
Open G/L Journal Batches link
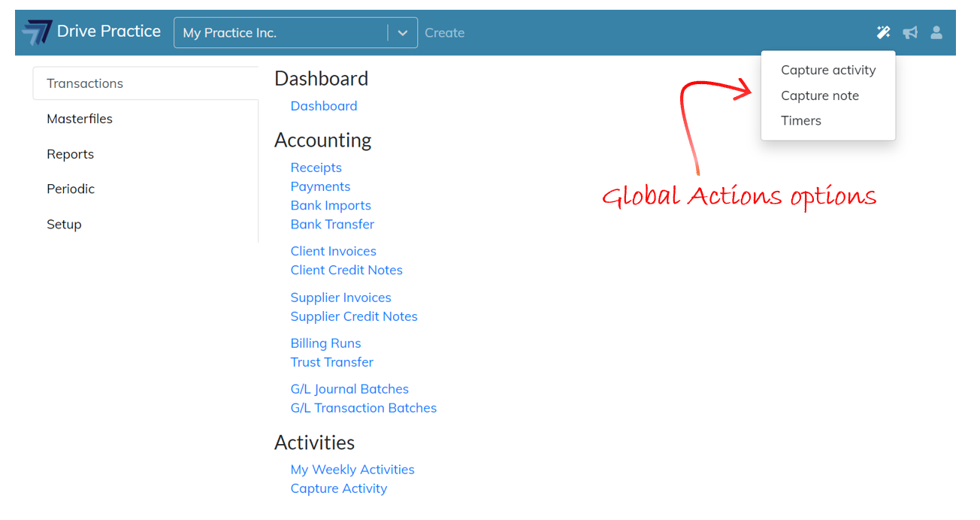349,388
